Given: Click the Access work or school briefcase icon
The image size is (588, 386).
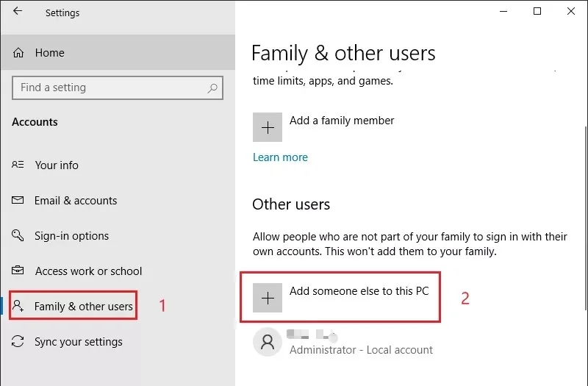Looking at the screenshot, I should tap(18, 270).
